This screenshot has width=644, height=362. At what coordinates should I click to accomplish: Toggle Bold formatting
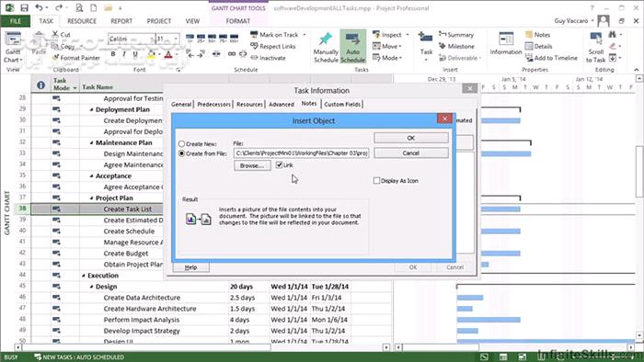(113, 54)
